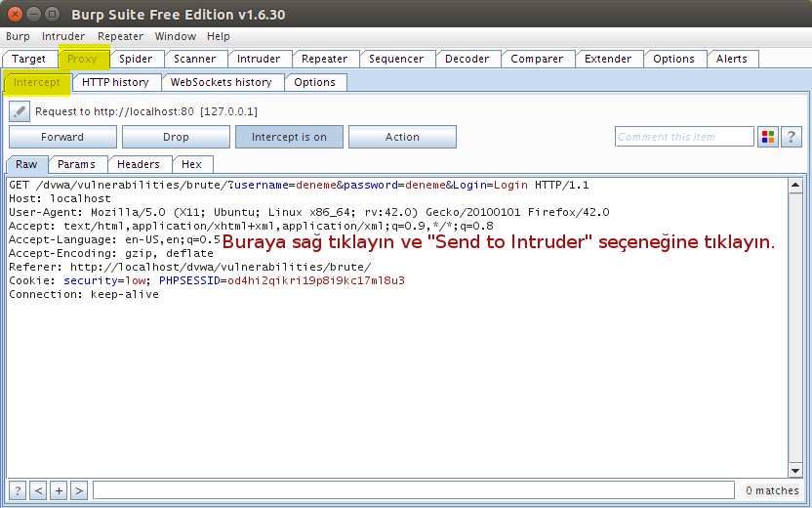Switch to the Extender tab
Viewport: 812px width, 508px height.
pos(608,59)
